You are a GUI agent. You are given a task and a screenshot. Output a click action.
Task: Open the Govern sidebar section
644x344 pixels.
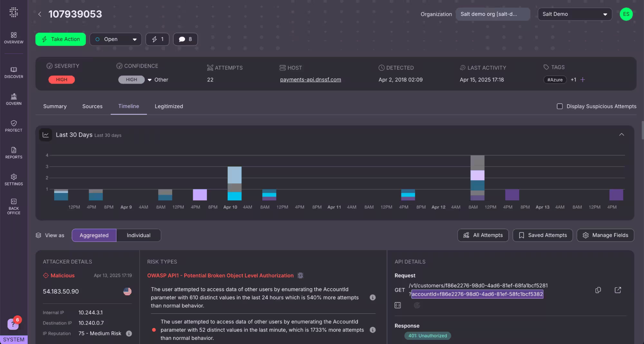(x=14, y=99)
